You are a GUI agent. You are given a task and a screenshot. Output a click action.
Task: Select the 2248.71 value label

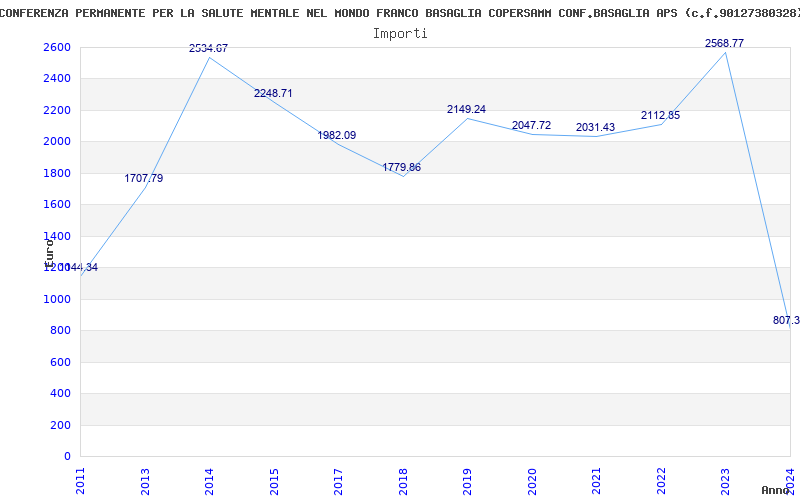pos(273,93)
